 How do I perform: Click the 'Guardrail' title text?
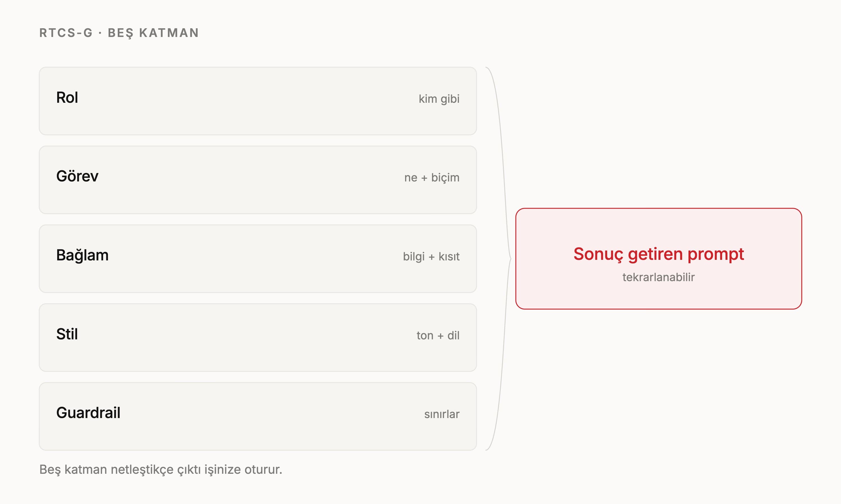click(x=88, y=413)
